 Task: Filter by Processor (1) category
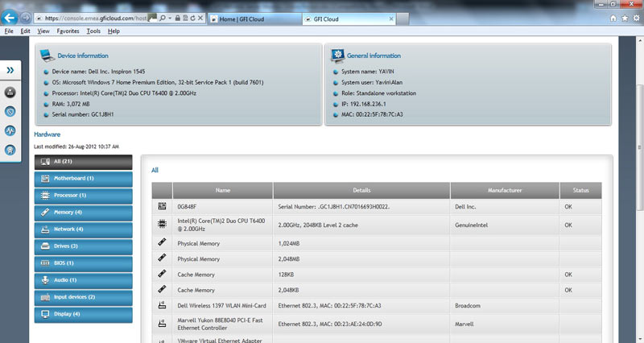click(x=84, y=196)
